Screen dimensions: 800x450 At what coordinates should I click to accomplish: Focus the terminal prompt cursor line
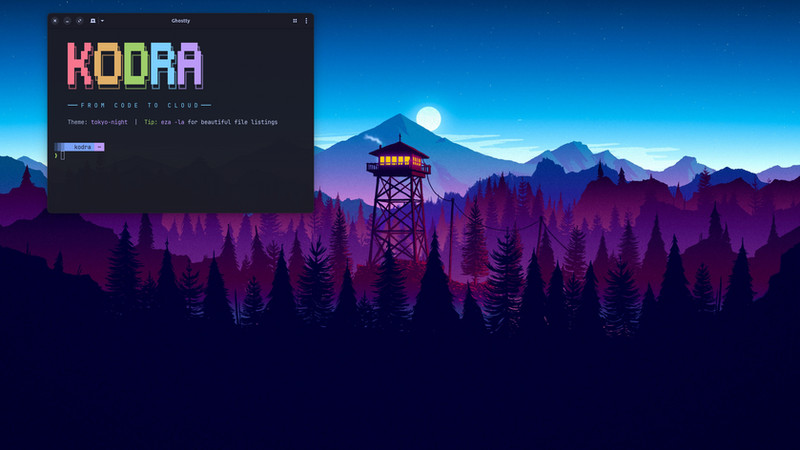tap(63, 156)
